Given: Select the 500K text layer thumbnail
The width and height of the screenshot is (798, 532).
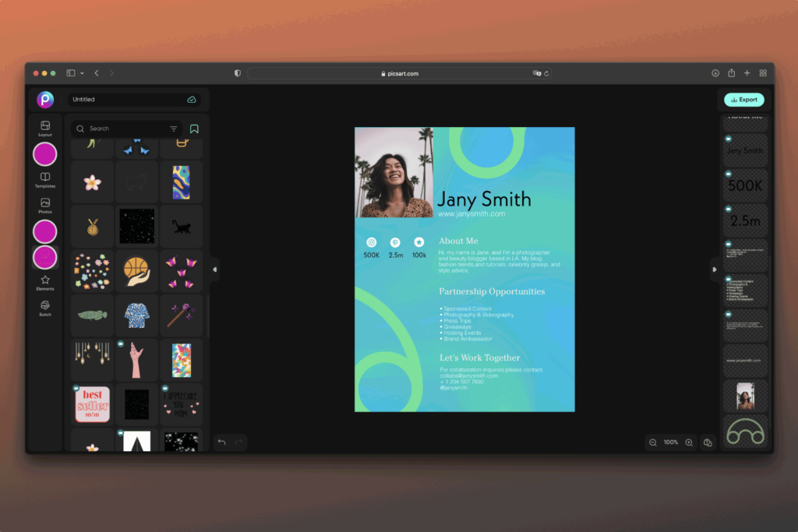Looking at the screenshot, I should click(744, 185).
